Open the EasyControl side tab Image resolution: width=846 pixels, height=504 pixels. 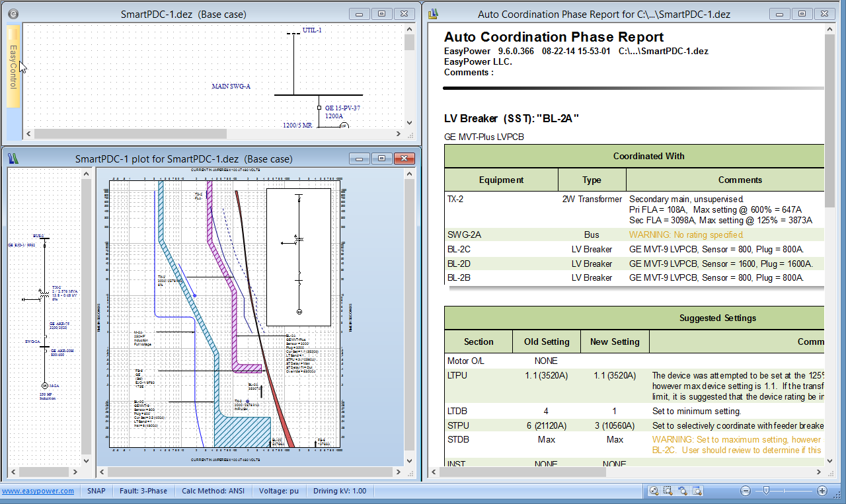coord(13,66)
